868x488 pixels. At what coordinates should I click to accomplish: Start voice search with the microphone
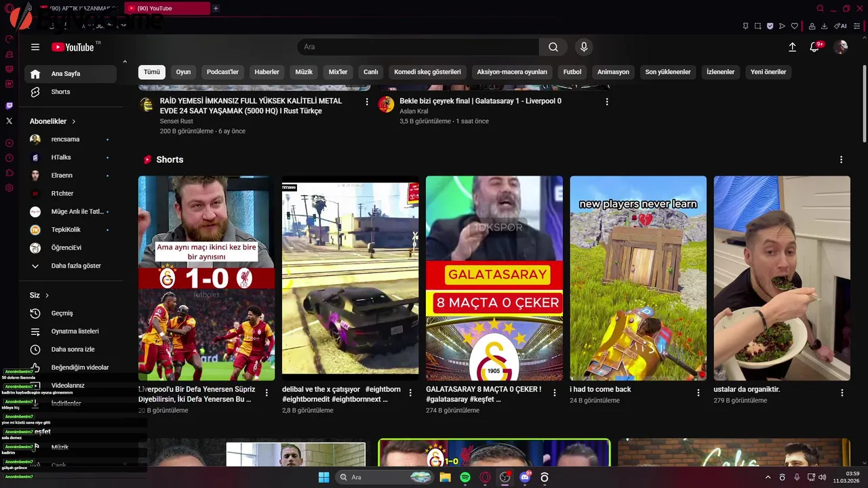coord(584,47)
